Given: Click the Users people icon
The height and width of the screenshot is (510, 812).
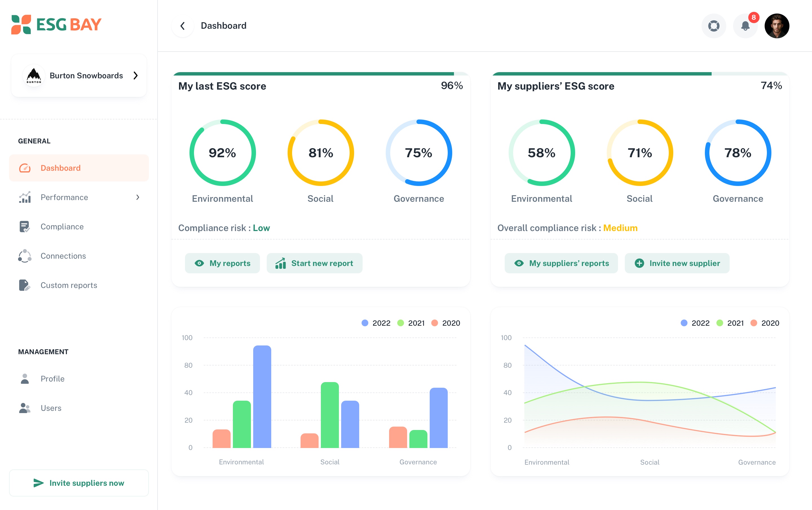Looking at the screenshot, I should pos(25,408).
